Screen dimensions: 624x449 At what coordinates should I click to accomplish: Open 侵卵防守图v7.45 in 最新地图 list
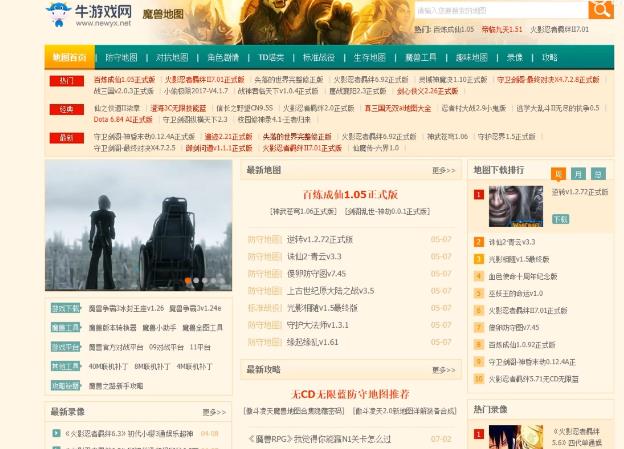click(317, 273)
